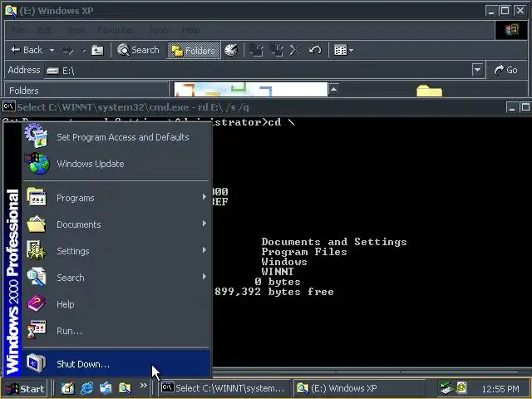This screenshot has height=399, width=532.
Task: Open the View menu in Explorer
Action: coord(76,30)
